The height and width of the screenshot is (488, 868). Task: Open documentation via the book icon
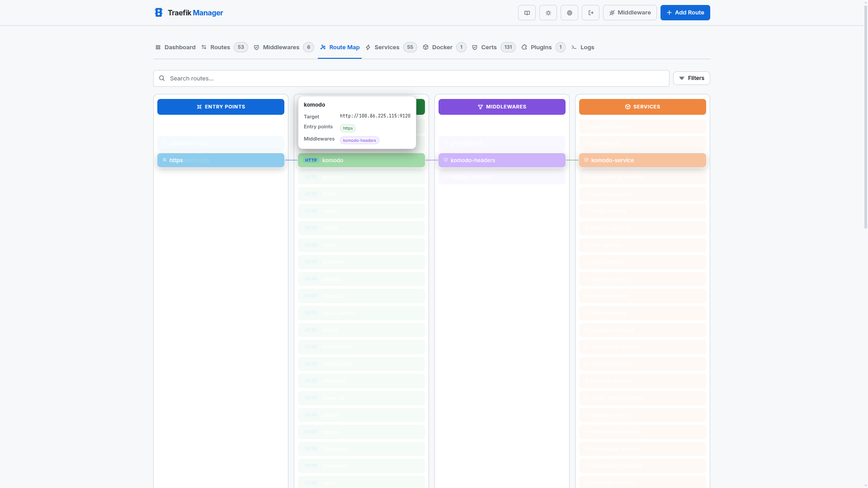527,13
